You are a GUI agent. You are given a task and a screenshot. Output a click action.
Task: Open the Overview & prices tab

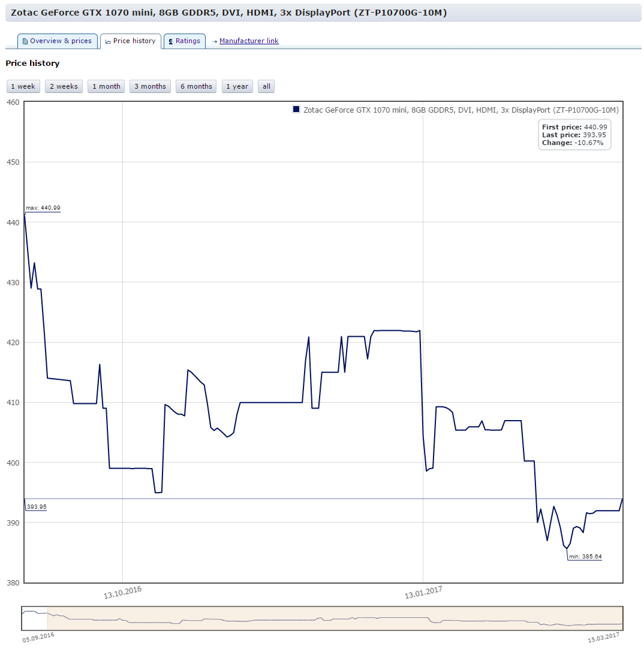(x=58, y=41)
